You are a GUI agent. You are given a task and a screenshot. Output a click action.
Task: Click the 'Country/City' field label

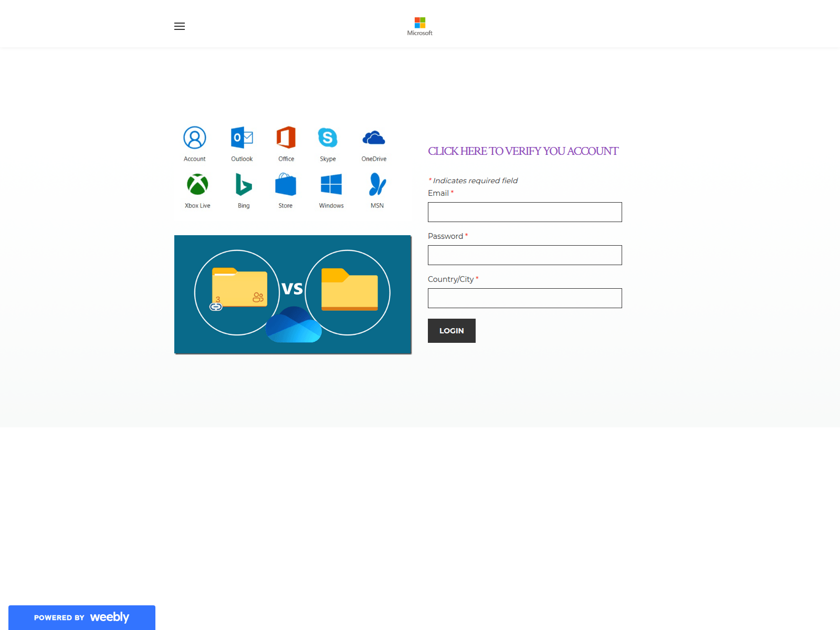[x=450, y=279]
